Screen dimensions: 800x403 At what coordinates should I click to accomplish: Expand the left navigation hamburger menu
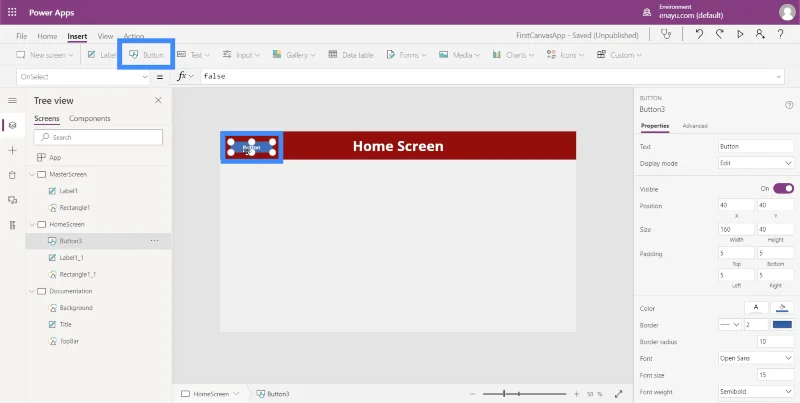12,100
